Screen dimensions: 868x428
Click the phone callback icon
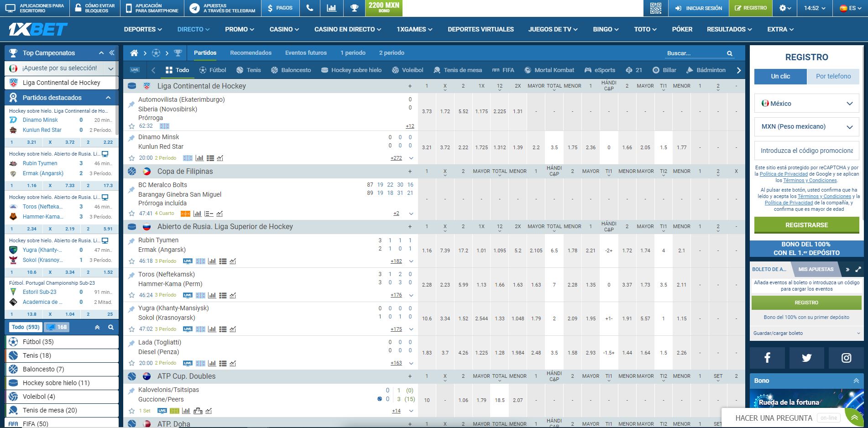pos(309,8)
